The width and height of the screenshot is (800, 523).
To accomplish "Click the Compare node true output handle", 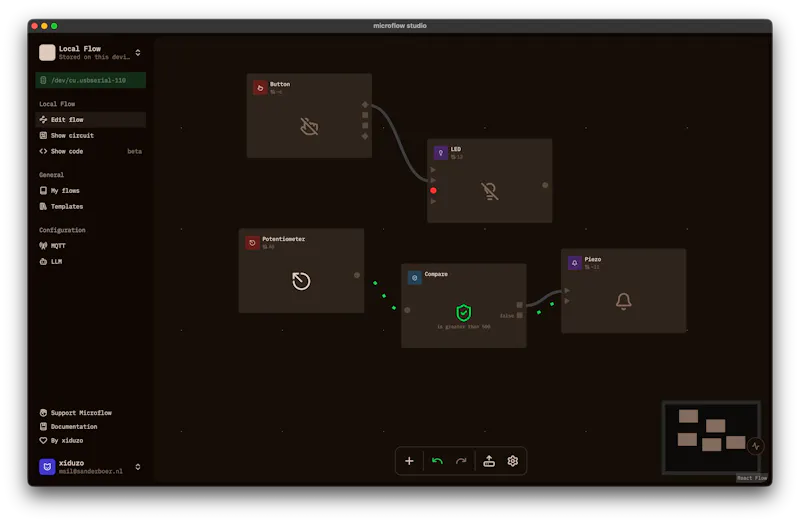I will pos(519,305).
